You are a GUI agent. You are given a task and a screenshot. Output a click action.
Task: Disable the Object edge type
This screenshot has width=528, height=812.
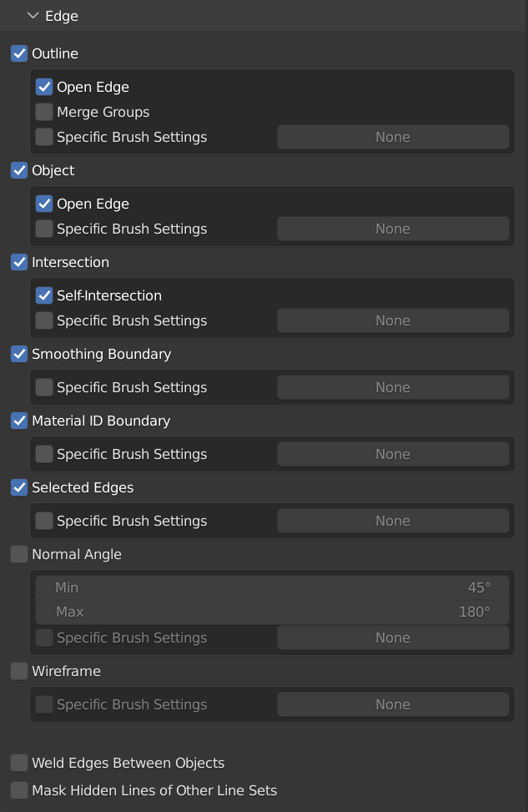tap(19, 170)
